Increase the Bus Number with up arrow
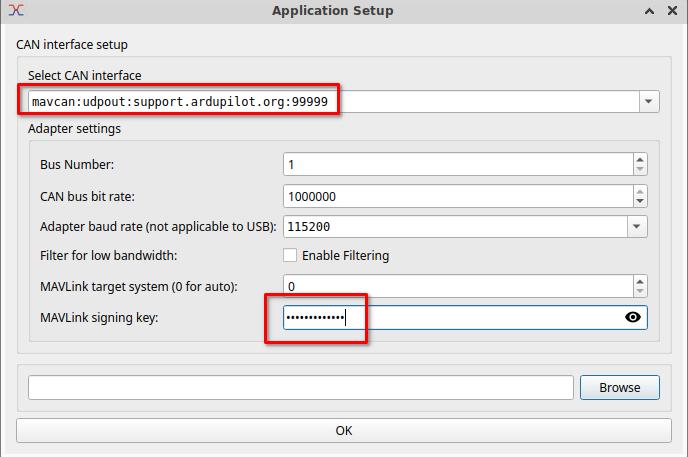This screenshot has width=688, height=457. point(640,159)
